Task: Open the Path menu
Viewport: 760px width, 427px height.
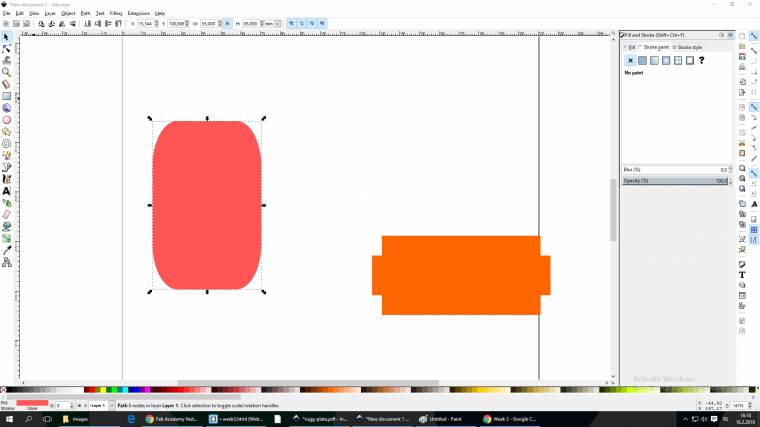Action: pyautogui.click(x=85, y=13)
